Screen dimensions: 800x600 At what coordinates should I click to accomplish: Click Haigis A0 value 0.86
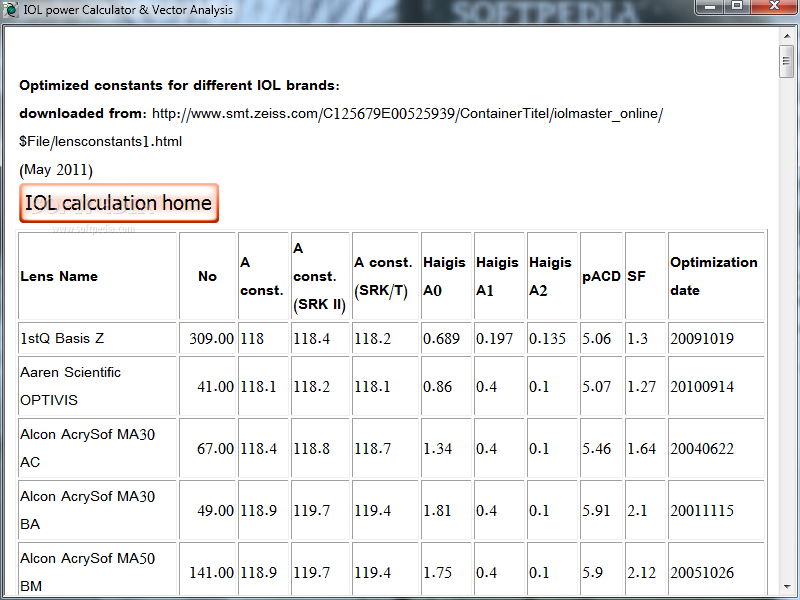(437, 386)
